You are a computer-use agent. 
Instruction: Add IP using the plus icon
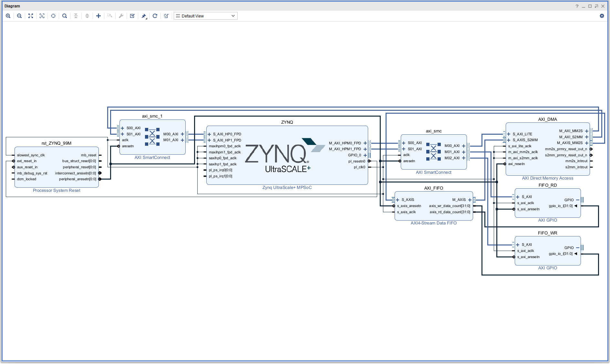[98, 16]
